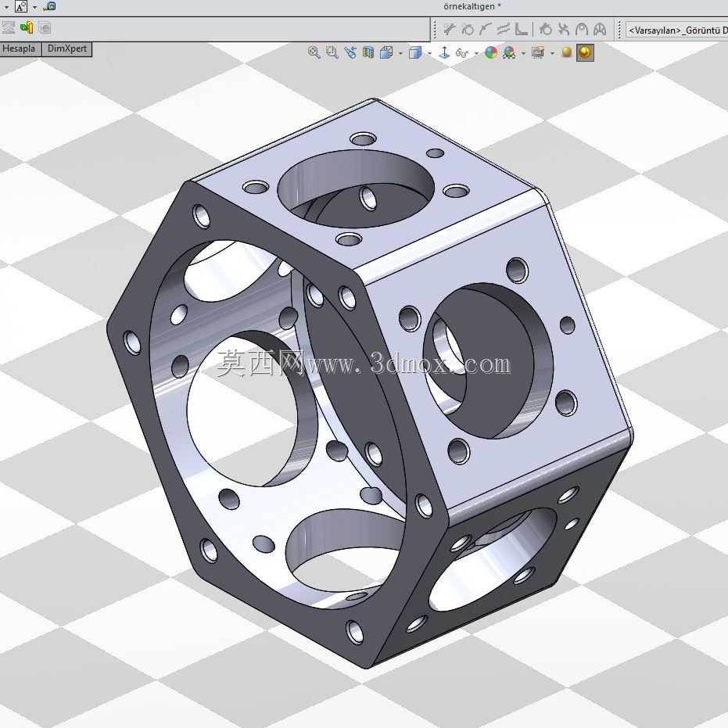
Task: Click the plane and axis view icon
Action: tap(444, 52)
